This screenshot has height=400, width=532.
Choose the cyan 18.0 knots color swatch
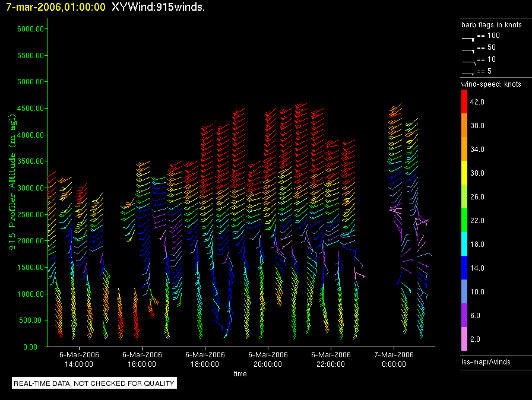coord(464,245)
